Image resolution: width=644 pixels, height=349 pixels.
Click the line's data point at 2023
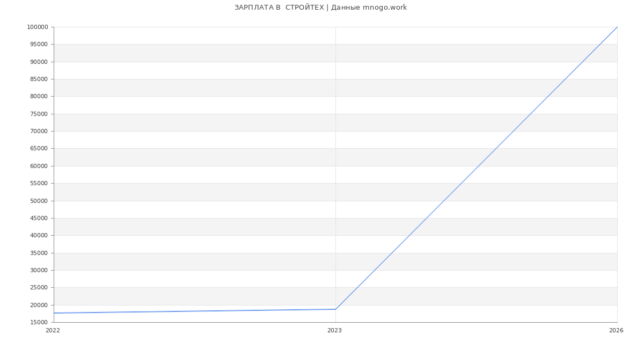tap(335, 309)
